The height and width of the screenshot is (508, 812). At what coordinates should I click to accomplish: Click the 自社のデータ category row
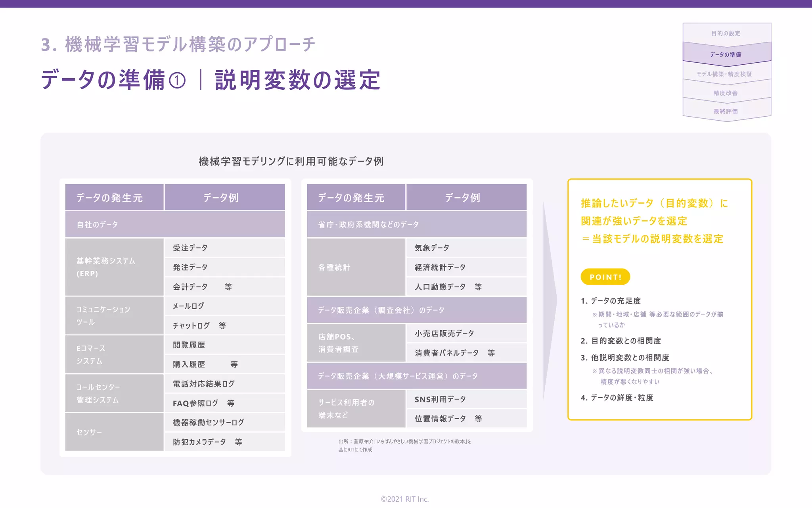click(x=175, y=224)
